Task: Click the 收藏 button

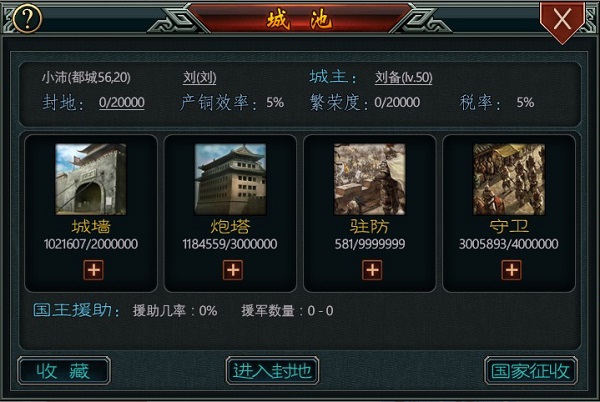Action: (x=64, y=371)
